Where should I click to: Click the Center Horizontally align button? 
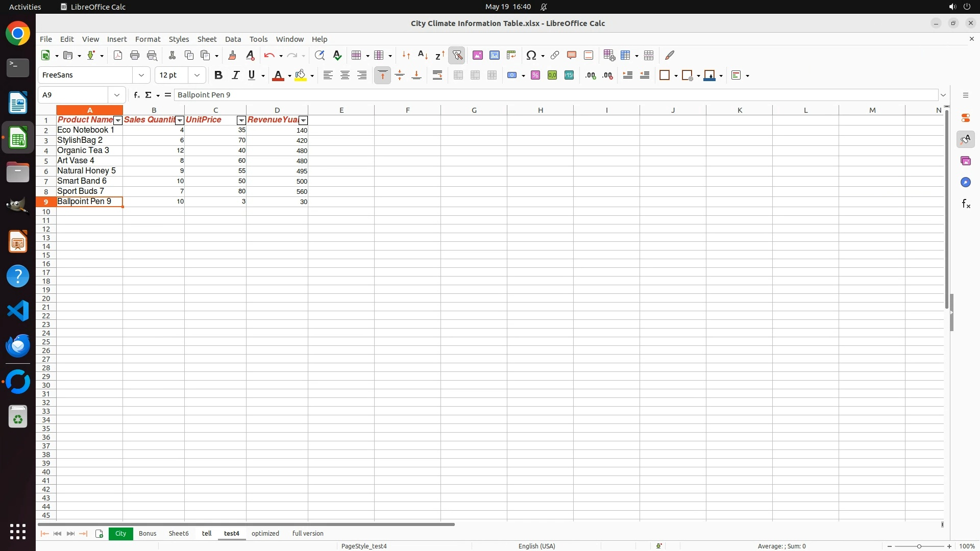click(345, 76)
